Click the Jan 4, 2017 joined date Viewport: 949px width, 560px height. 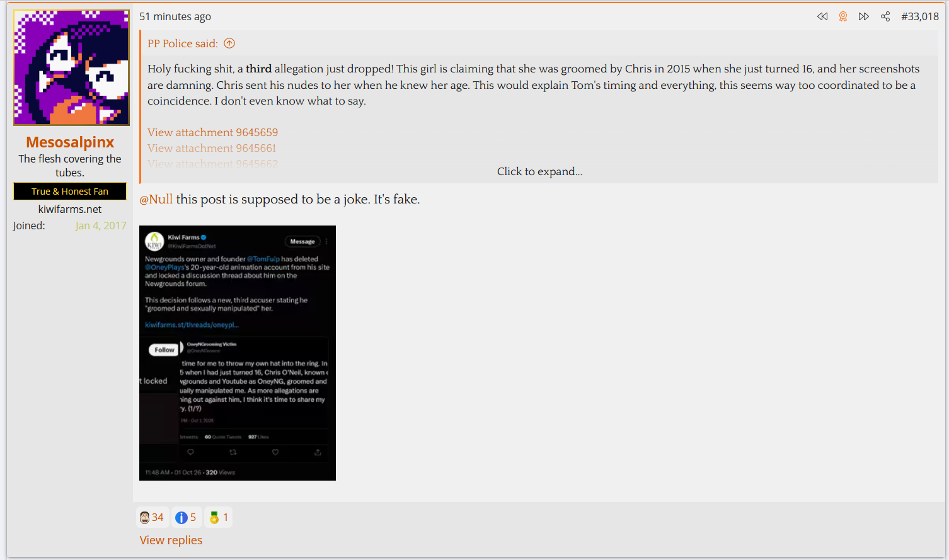[x=101, y=226]
